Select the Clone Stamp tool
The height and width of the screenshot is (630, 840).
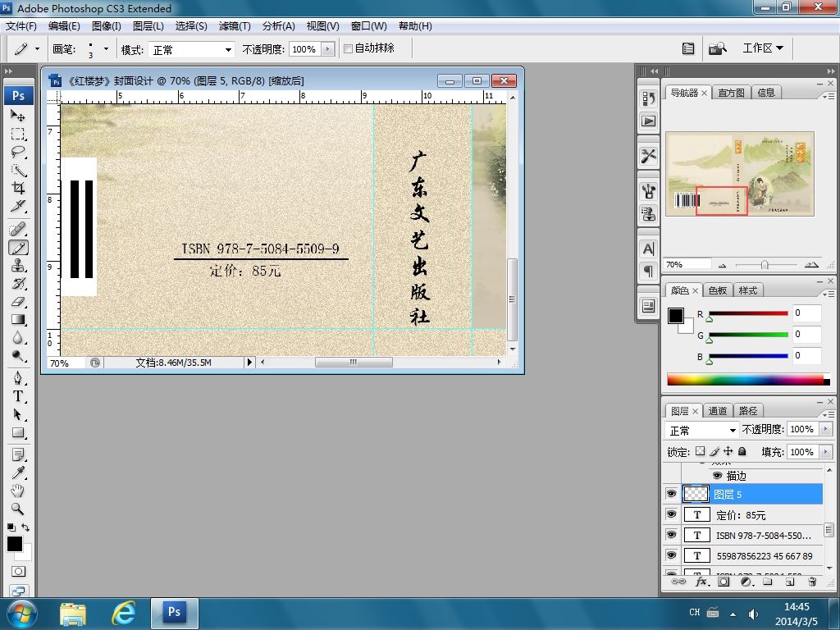click(x=18, y=266)
